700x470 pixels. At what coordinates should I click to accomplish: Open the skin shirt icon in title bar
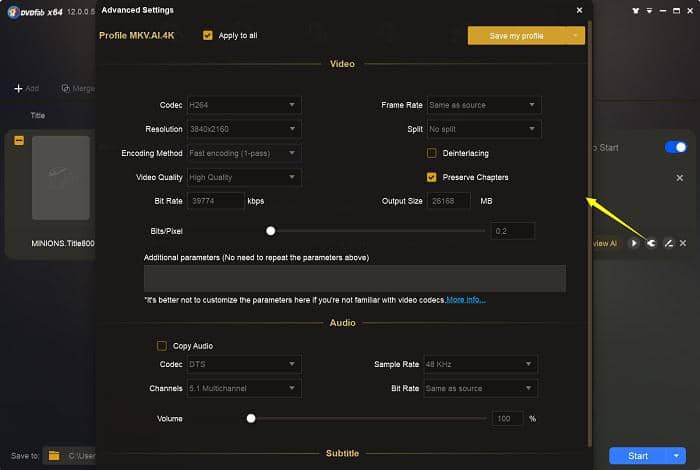635,10
